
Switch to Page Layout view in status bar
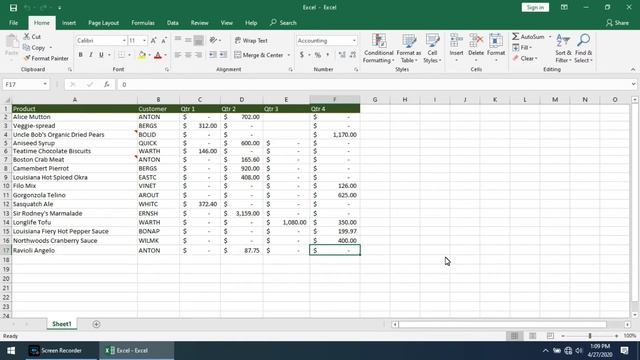coord(532,336)
